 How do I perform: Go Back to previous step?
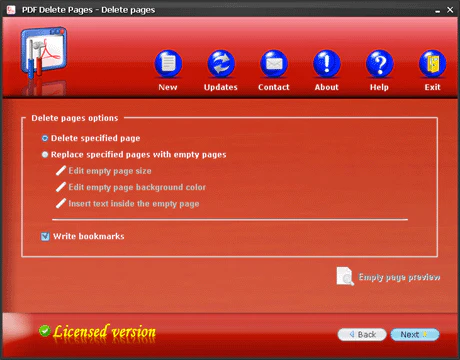click(362, 334)
